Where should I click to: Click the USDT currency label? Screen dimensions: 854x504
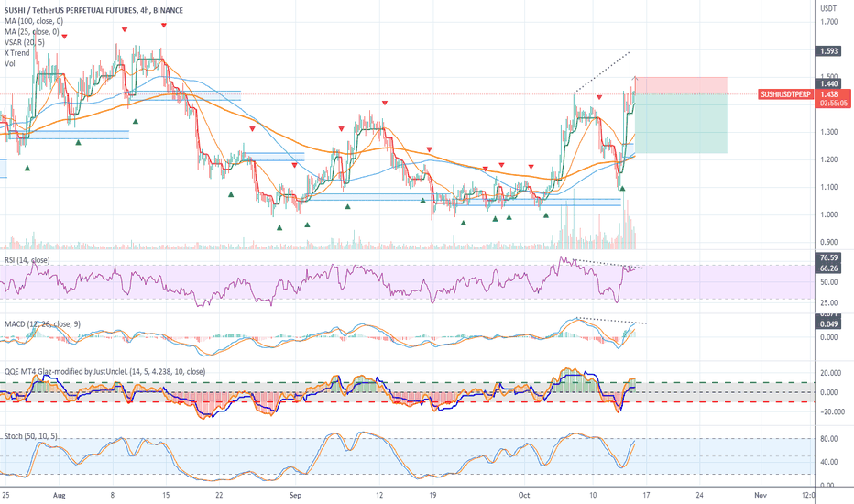coord(828,9)
